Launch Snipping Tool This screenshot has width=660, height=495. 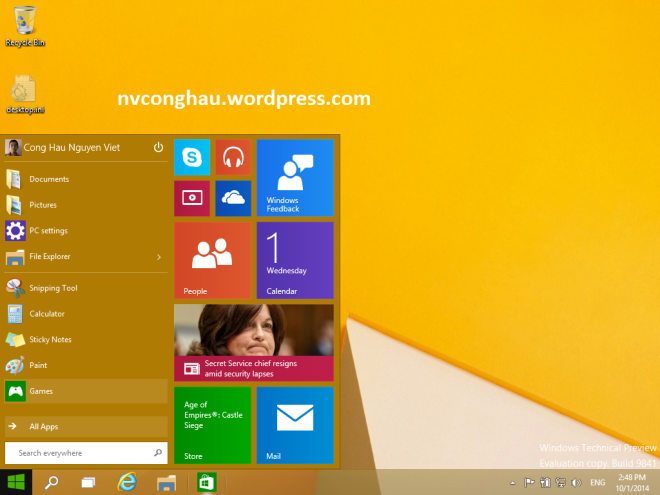point(86,288)
